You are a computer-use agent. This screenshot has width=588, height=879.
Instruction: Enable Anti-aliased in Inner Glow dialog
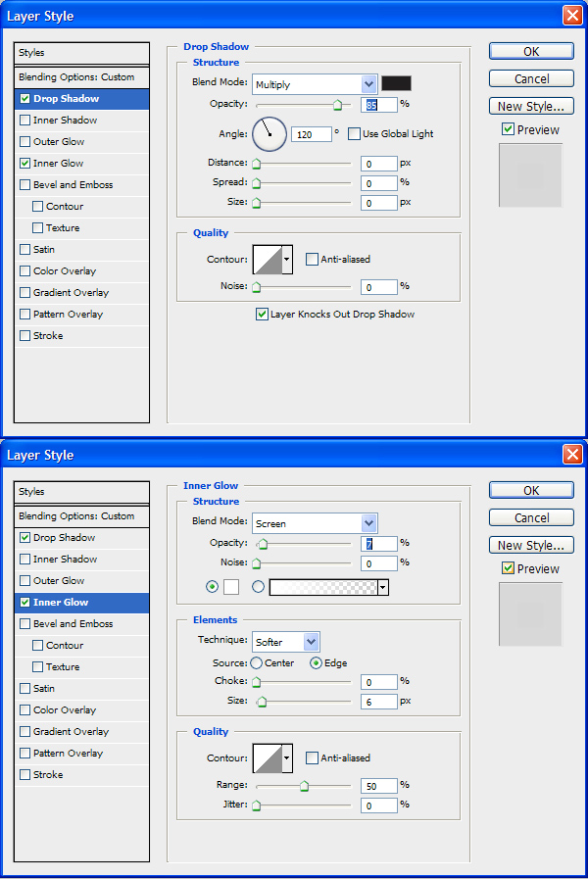pos(312,757)
